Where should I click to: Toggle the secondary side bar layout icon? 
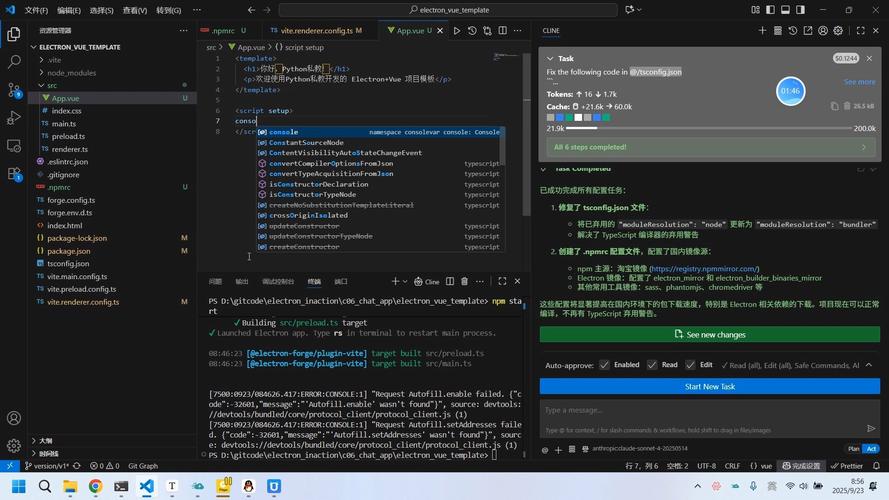(x=801, y=10)
